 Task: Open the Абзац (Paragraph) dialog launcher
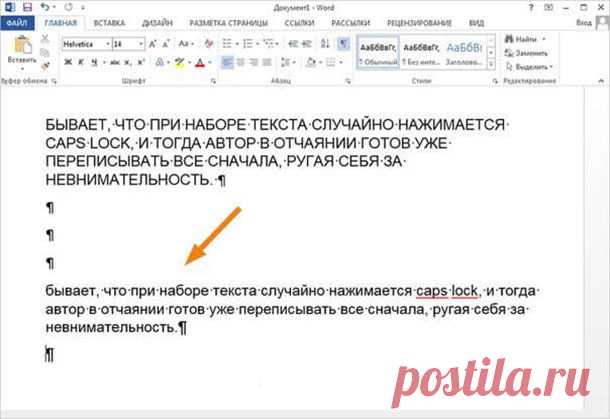(348, 81)
